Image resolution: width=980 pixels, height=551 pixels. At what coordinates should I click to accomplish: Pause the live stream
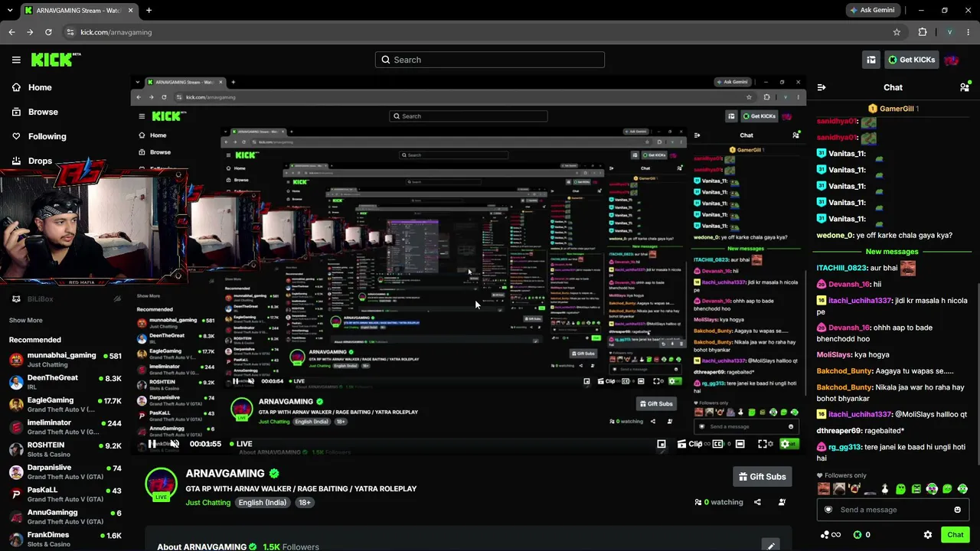152,444
